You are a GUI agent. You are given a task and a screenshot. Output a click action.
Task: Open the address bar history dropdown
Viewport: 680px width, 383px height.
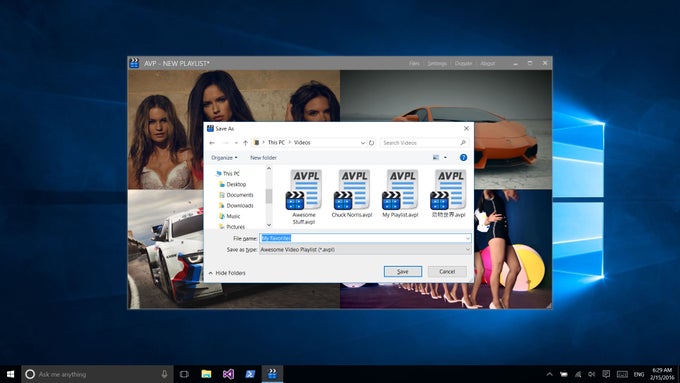tap(363, 143)
